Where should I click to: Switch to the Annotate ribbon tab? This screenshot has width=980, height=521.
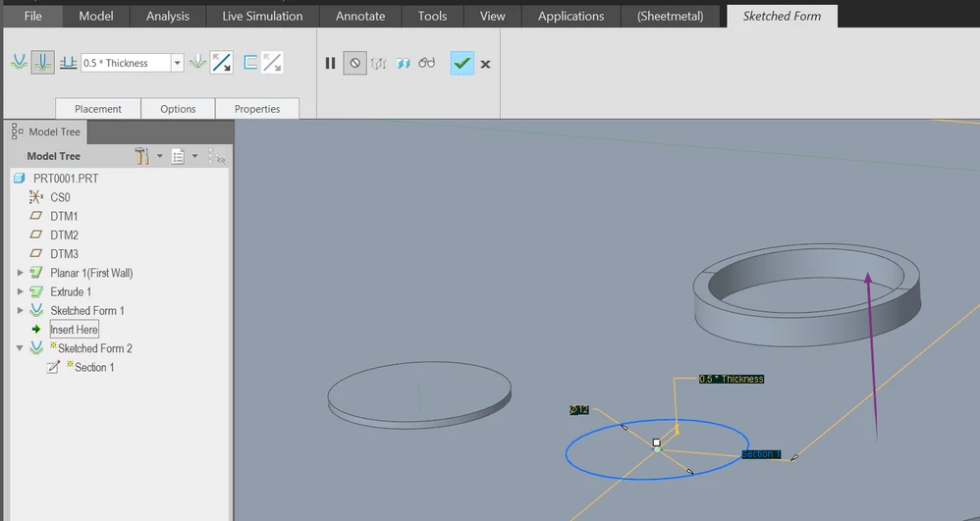[x=360, y=17]
